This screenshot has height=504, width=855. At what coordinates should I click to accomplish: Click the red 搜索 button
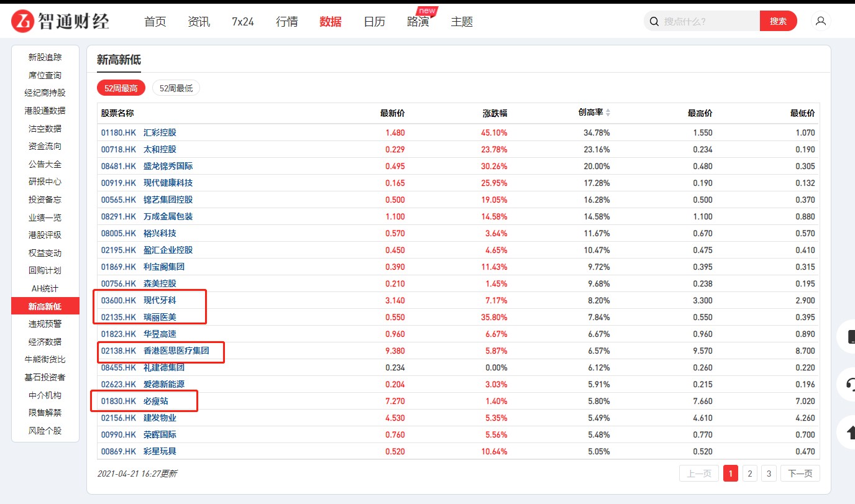click(778, 21)
